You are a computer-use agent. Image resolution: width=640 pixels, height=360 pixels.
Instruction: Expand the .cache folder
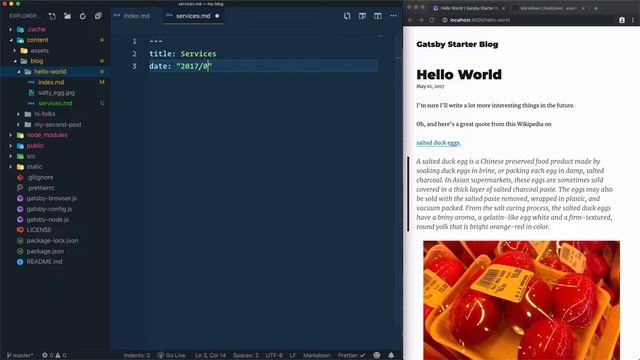coord(11,29)
